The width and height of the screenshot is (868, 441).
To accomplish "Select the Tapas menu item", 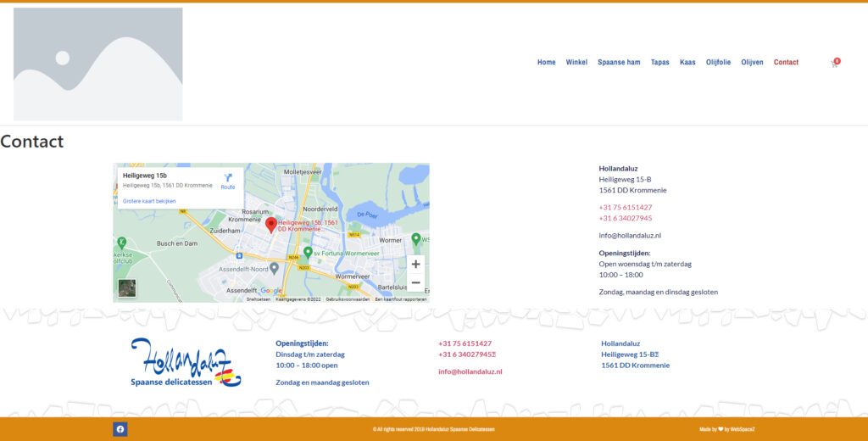I will (x=659, y=62).
